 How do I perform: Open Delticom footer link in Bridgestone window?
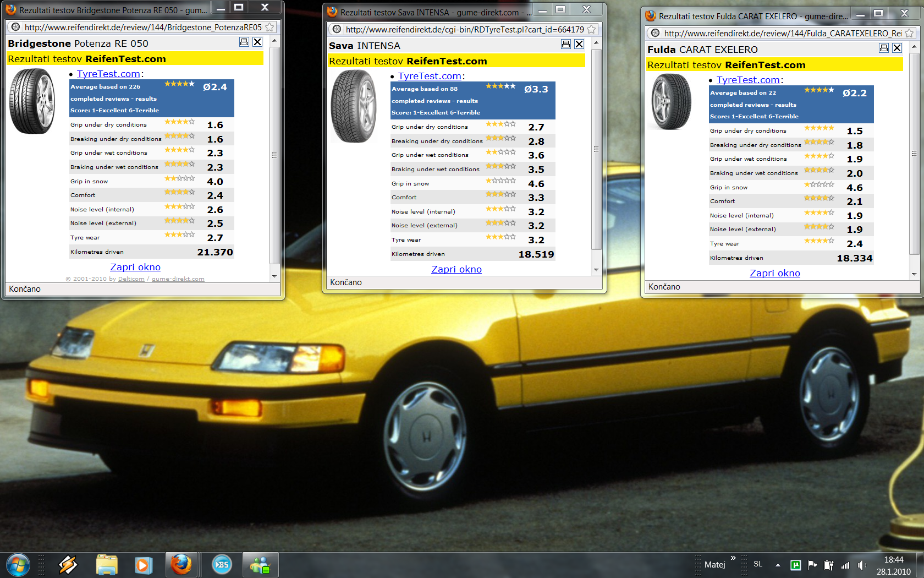point(131,279)
